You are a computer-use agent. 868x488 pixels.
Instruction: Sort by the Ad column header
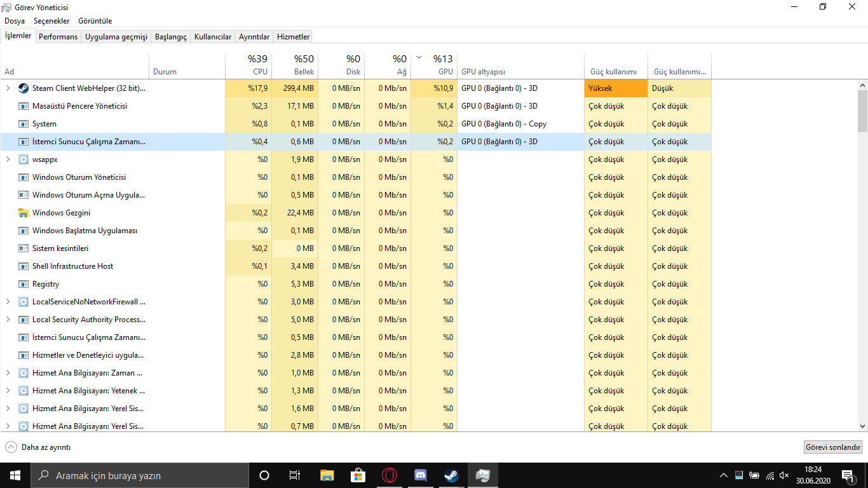click(x=75, y=65)
